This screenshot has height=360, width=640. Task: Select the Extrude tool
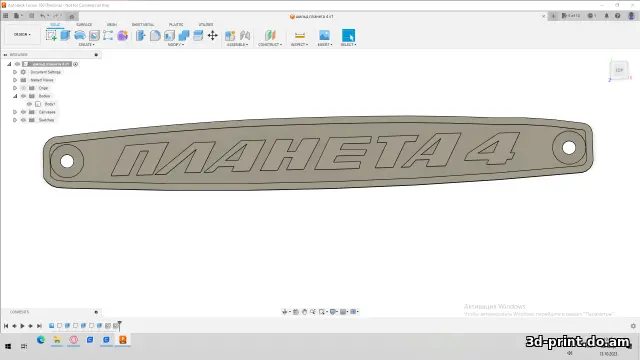click(65, 36)
